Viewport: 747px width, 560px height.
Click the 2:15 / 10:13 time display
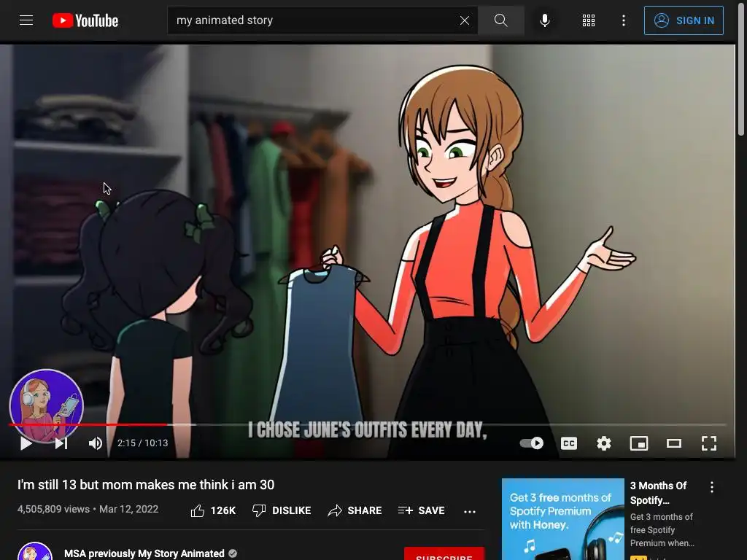tap(142, 443)
